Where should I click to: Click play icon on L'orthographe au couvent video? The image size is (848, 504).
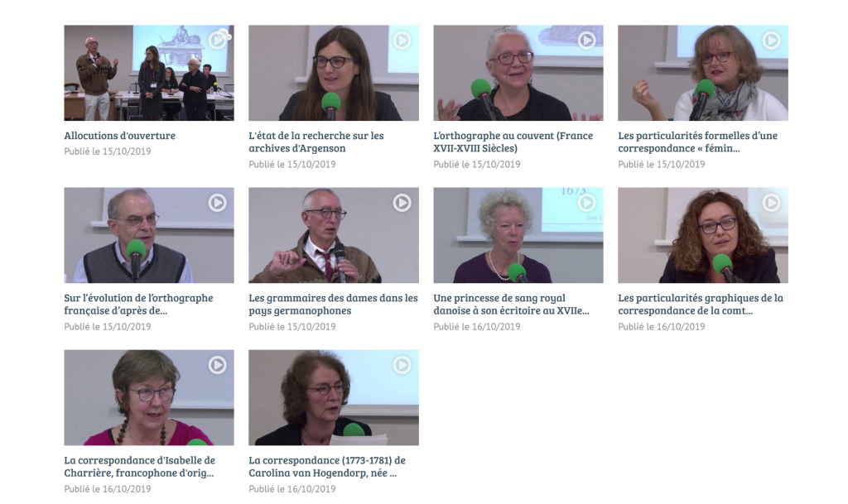click(587, 40)
